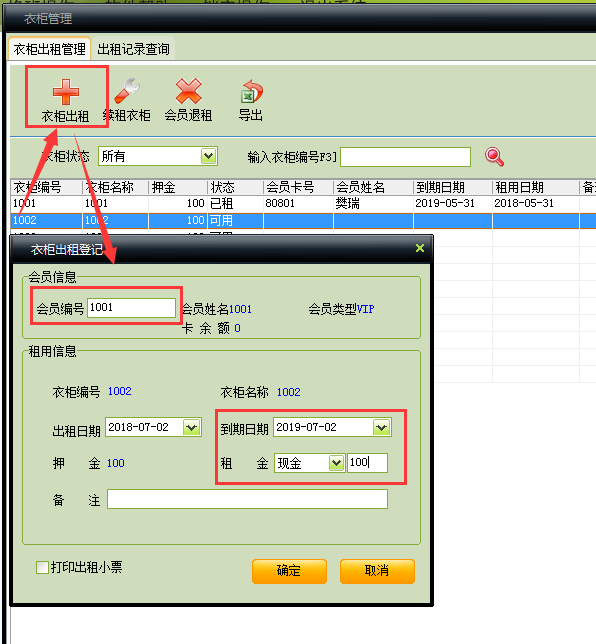Click the 取消 button
596x644 pixels.
377,571
